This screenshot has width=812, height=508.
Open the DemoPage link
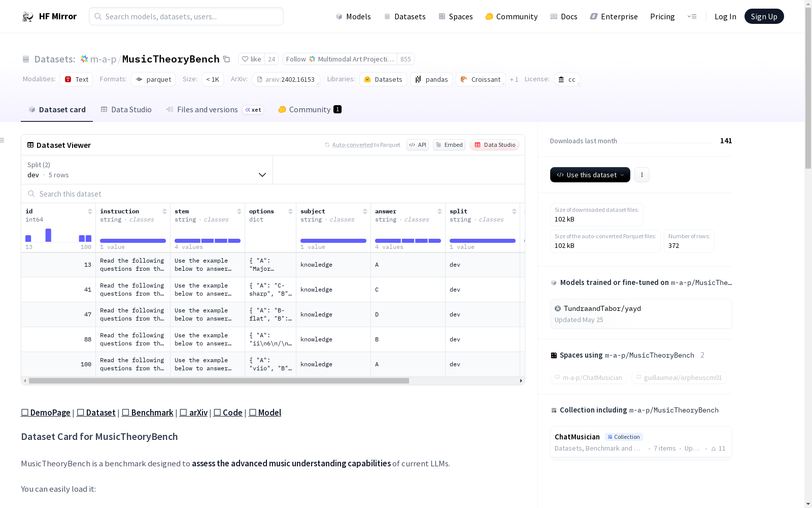pyautogui.click(x=46, y=412)
